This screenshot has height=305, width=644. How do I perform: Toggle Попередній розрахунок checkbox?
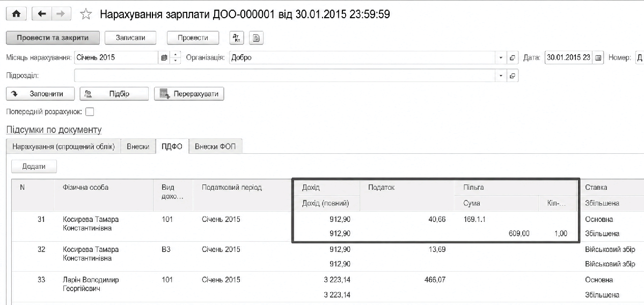pyautogui.click(x=90, y=111)
